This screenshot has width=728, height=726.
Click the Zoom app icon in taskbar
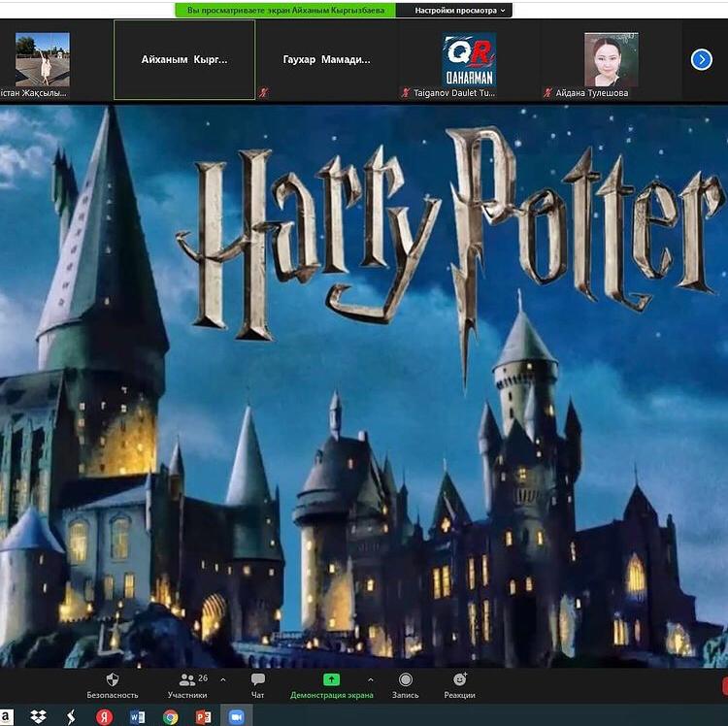pos(236,716)
